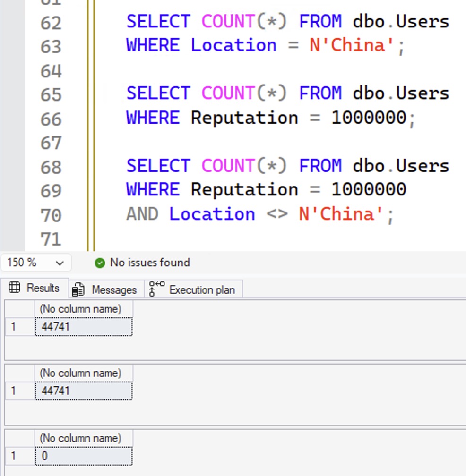Click the Results tab grid icon

coord(15,288)
